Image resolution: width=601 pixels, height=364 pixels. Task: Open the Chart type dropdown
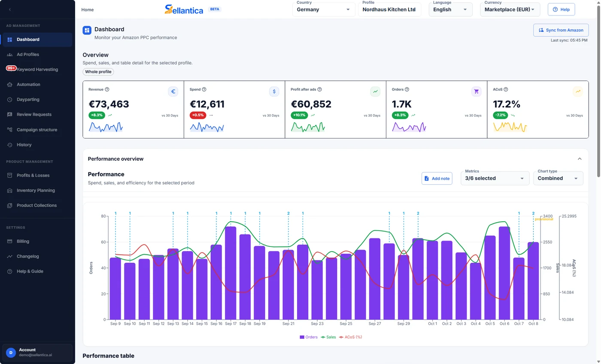pyautogui.click(x=558, y=178)
